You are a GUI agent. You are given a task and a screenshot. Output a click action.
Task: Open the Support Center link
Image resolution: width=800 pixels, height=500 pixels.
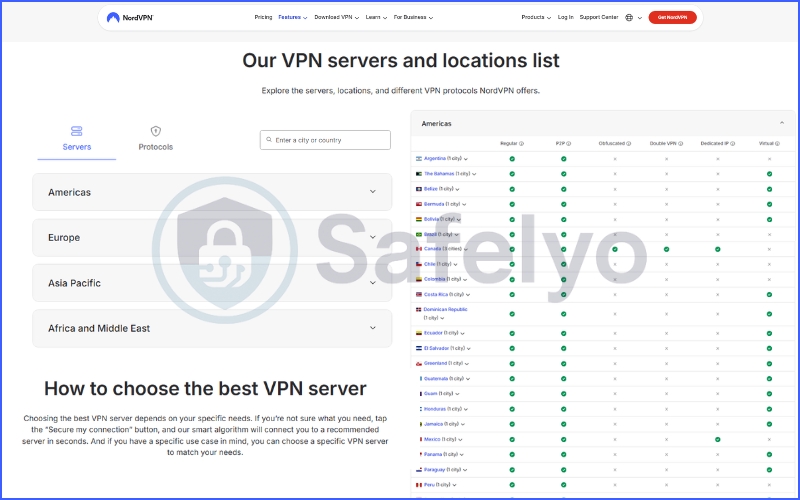[599, 17]
